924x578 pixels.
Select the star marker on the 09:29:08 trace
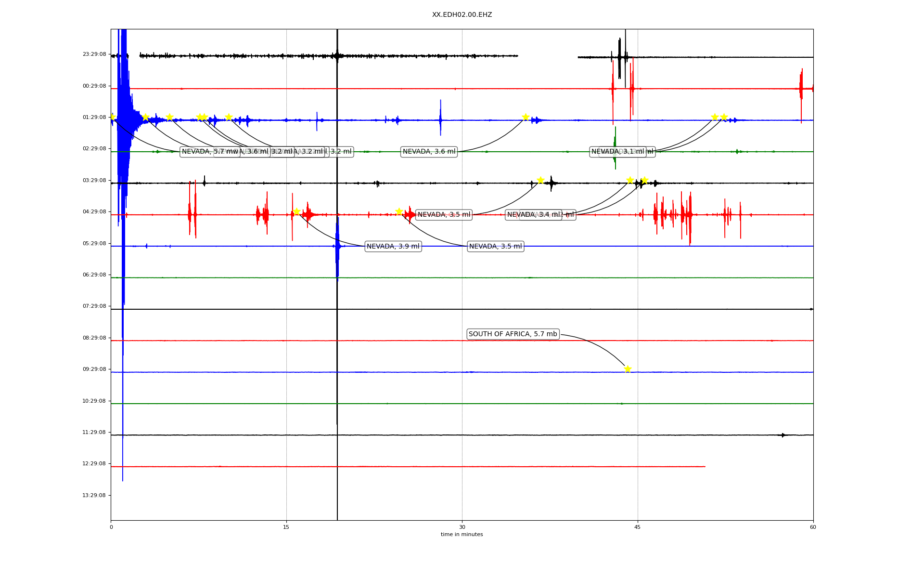pos(628,369)
